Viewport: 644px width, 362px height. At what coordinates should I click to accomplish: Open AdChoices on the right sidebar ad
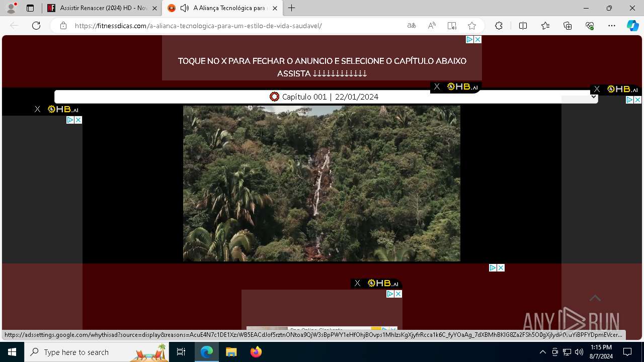(629, 100)
